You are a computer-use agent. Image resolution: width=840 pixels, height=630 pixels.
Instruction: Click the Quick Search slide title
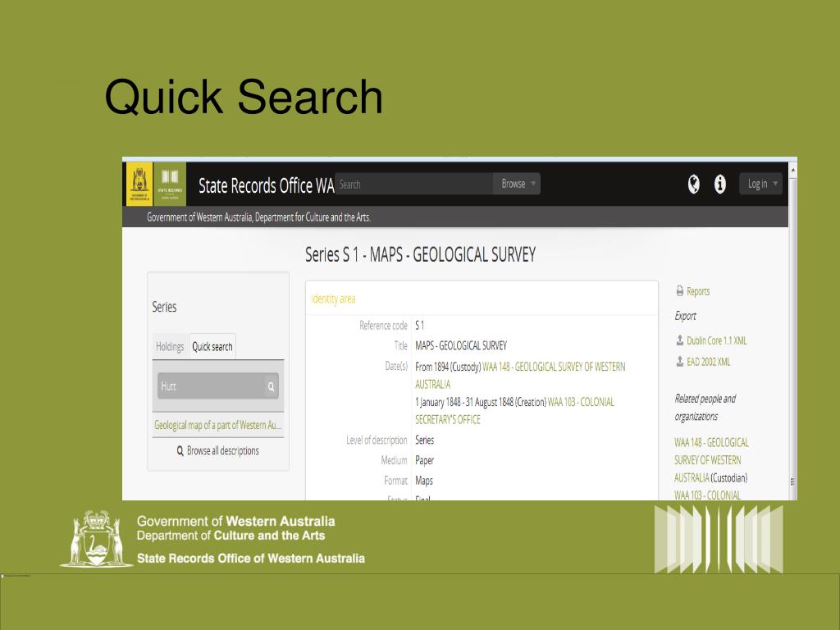coord(244,97)
